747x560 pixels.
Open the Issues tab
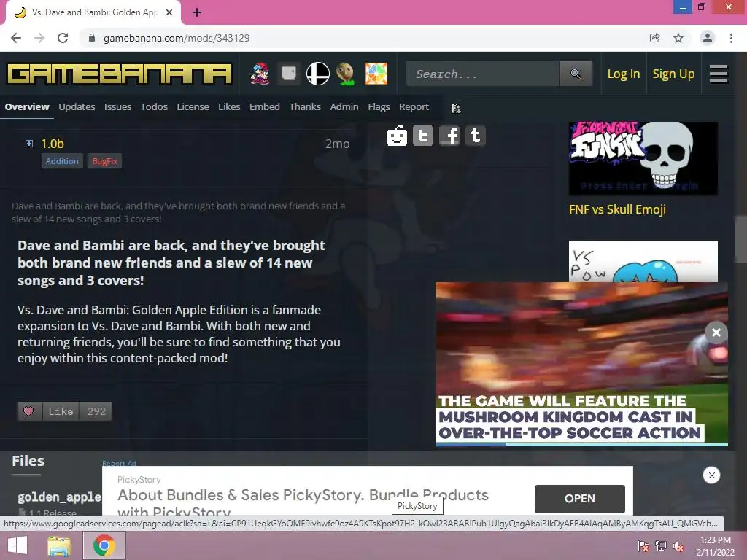[117, 106]
